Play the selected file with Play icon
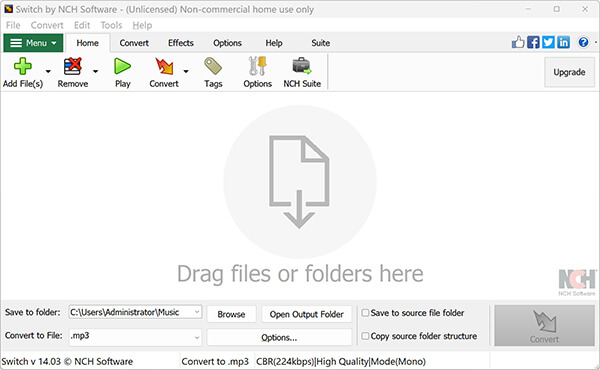This screenshot has height=370, width=600. 122,66
